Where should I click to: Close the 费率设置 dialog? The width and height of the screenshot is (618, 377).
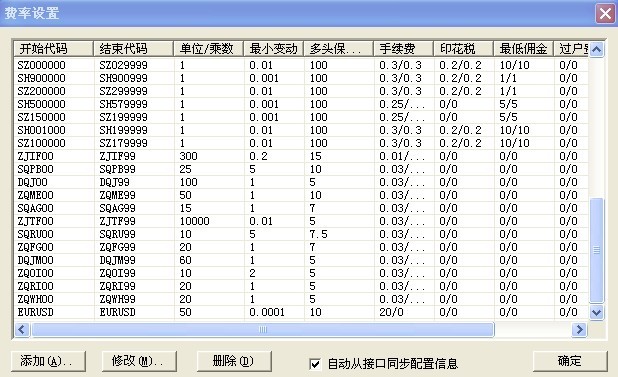605,14
